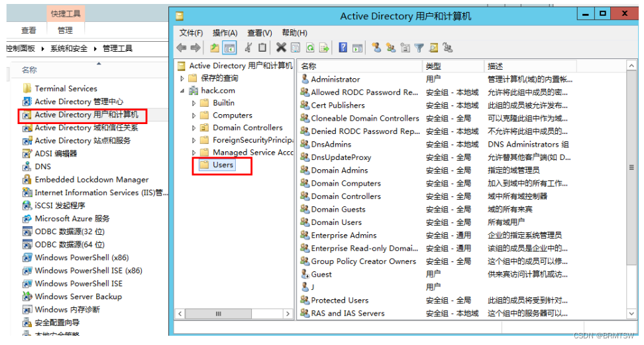Select Windows Server Backup item

click(78, 297)
